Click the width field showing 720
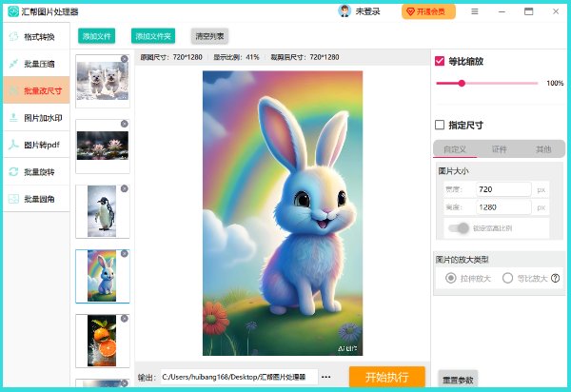This screenshot has width=571, height=392. pos(503,189)
